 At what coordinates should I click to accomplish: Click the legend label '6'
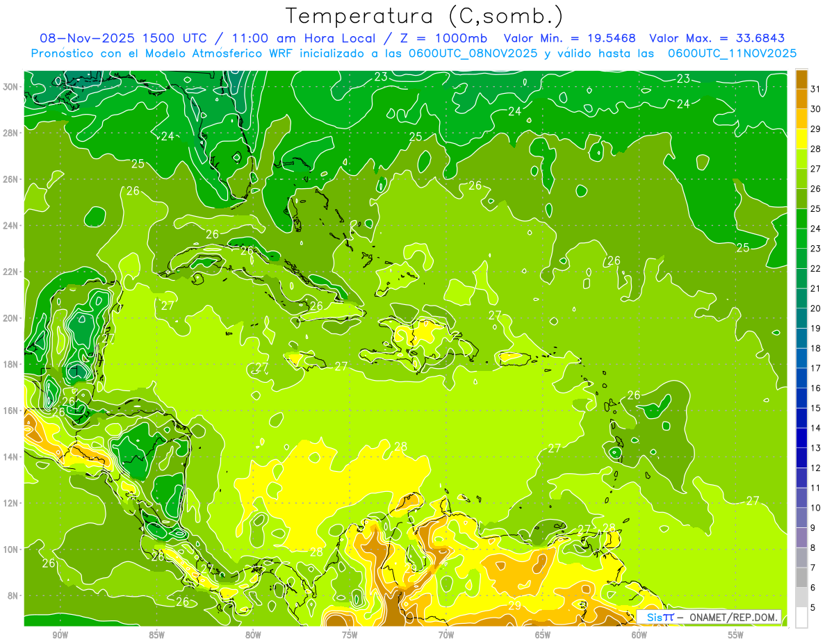[813, 588]
